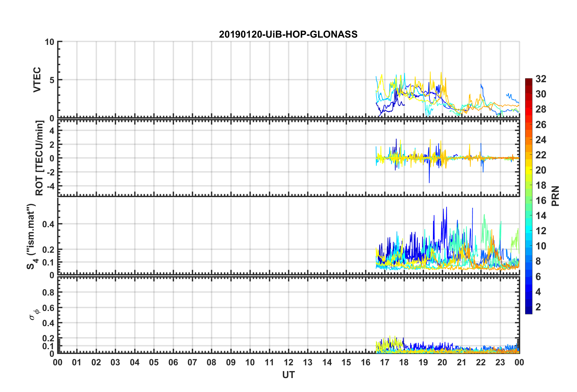Click the sigma phi axis label
This screenshot has width=577, height=392.
pyautogui.click(x=34, y=315)
